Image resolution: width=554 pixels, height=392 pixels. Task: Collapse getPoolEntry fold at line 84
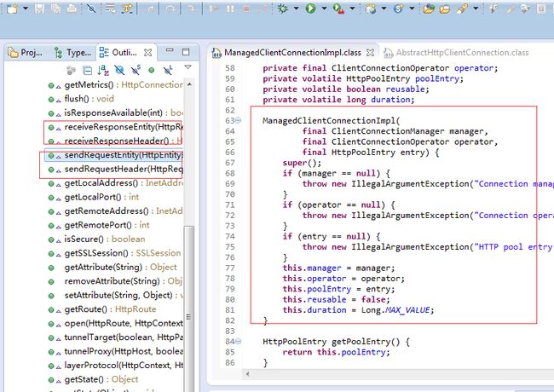[x=239, y=341]
